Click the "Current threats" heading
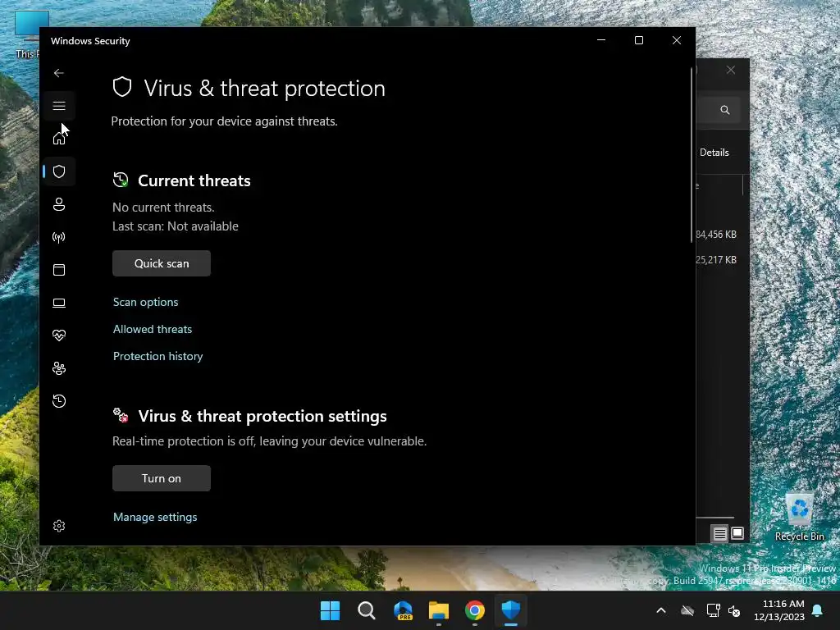 pos(194,180)
